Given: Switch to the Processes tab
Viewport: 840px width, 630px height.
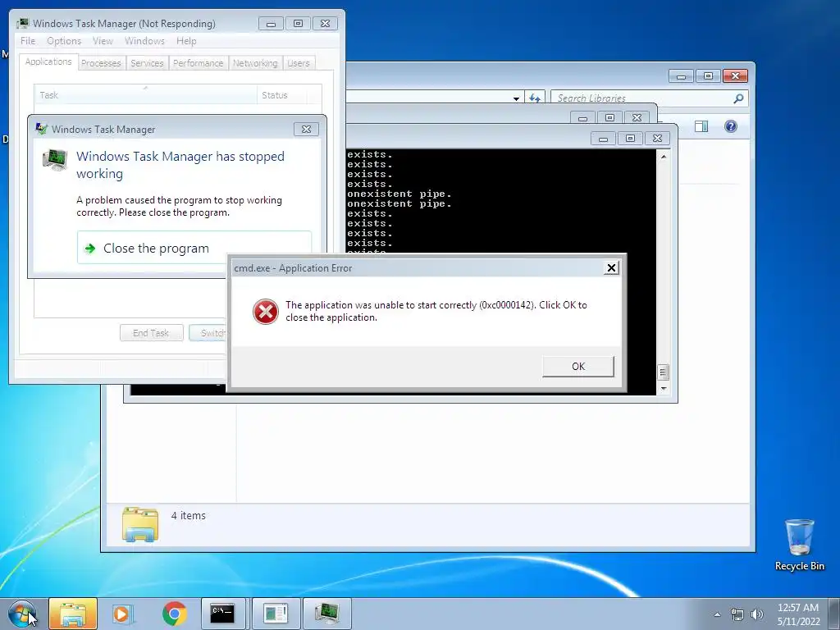Looking at the screenshot, I should tap(101, 63).
